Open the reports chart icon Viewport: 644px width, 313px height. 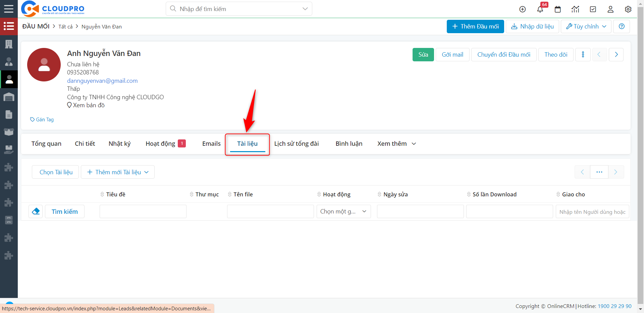click(575, 9)
